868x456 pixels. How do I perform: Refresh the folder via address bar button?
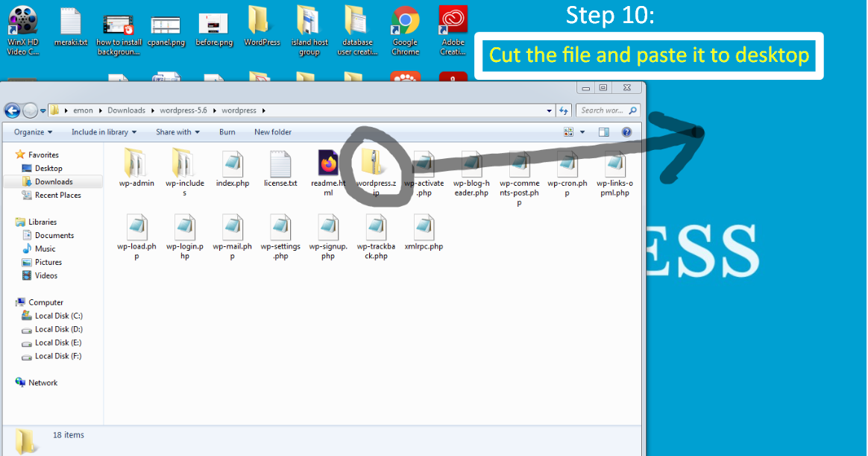click(564, 110)
